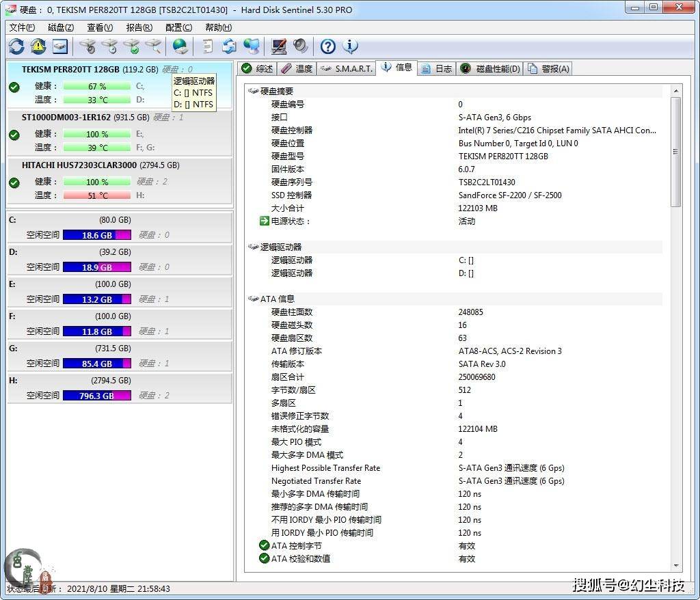700x600 pixels.
Task: Click the yellow warning triangle toolbar icon
Action: 38,46
